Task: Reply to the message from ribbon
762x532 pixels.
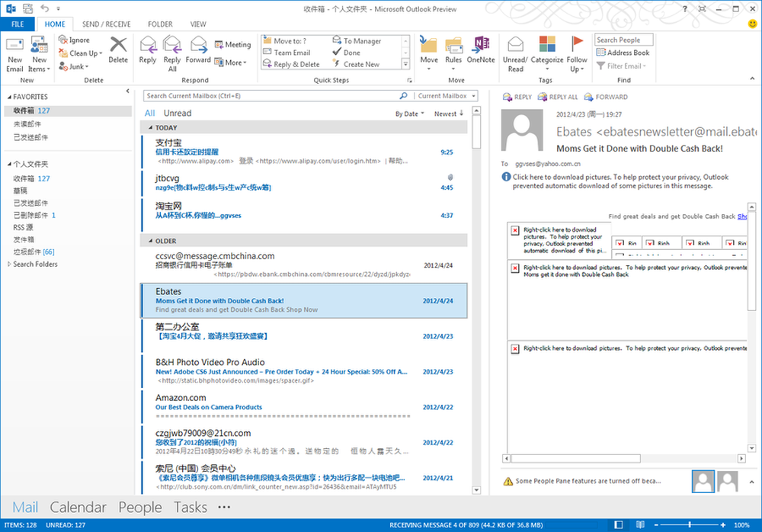Action: tap(148, 50)
